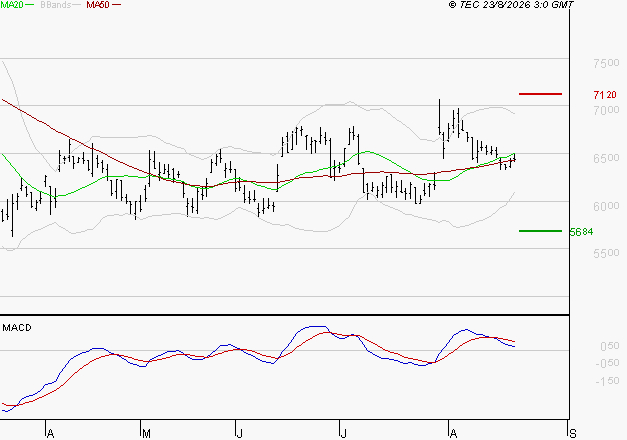Click the second A month marker

pos(453,434)
